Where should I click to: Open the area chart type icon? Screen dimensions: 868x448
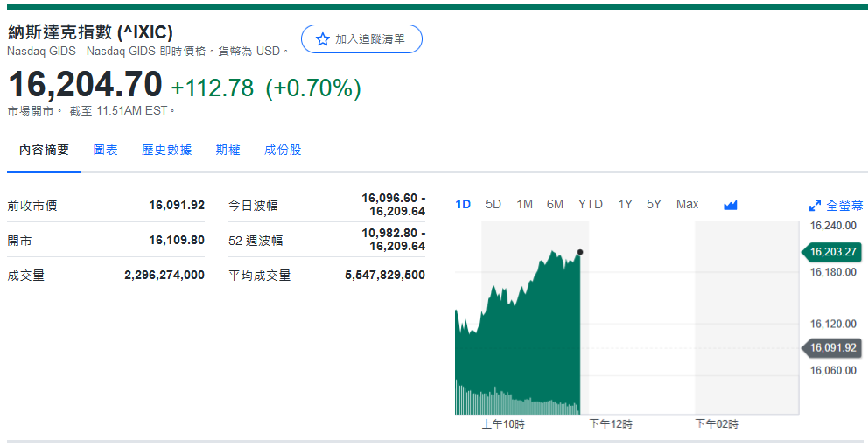(731, 205)
